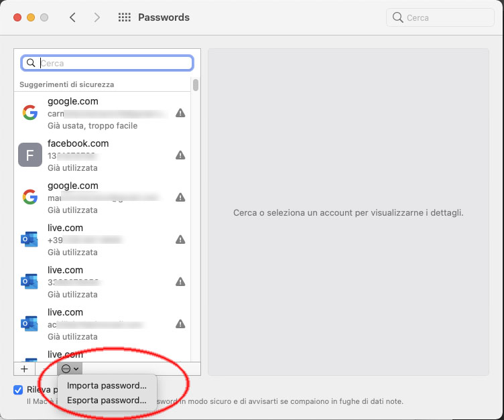Select google.com entry marked 'troppo facile'
The height and width of the screenshot is (420, 504).
pyautogui.click(x=103, y=113)
